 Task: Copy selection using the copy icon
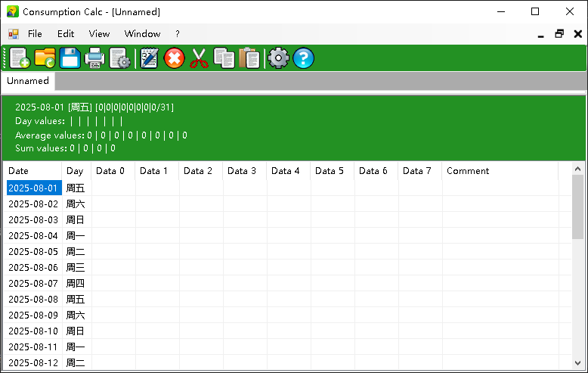click(224, 58)
